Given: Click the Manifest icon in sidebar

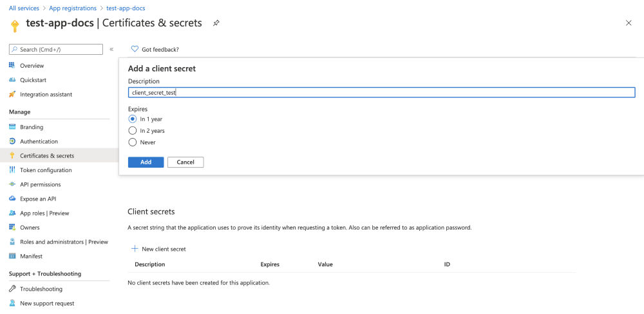Looking at the screenshot, I should tap(12, 256).
